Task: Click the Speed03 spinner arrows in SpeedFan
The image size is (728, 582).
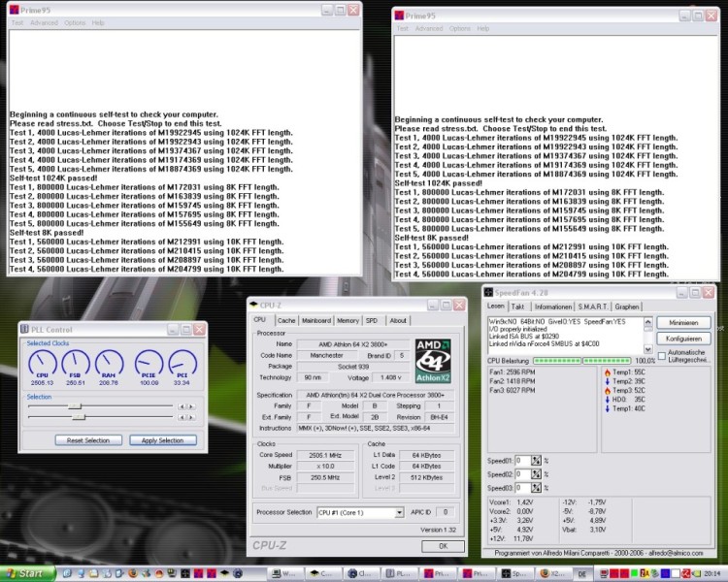Action: pyautogui.click(x=536, y=488)
